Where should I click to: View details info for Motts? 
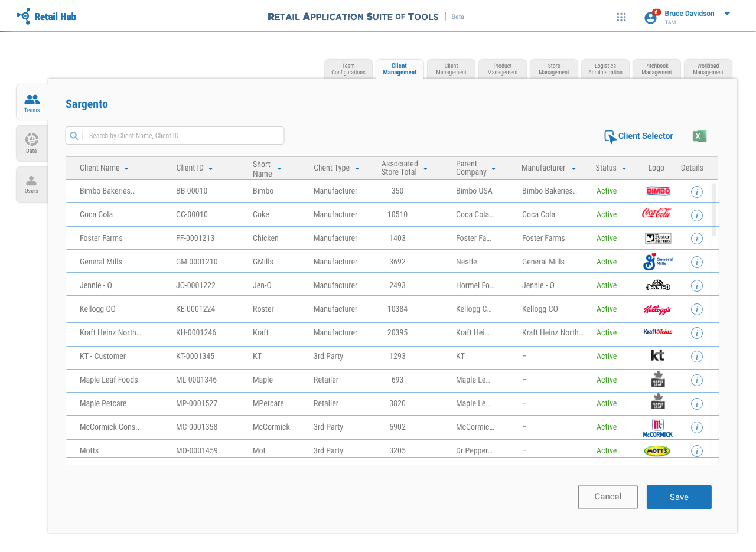697,451
